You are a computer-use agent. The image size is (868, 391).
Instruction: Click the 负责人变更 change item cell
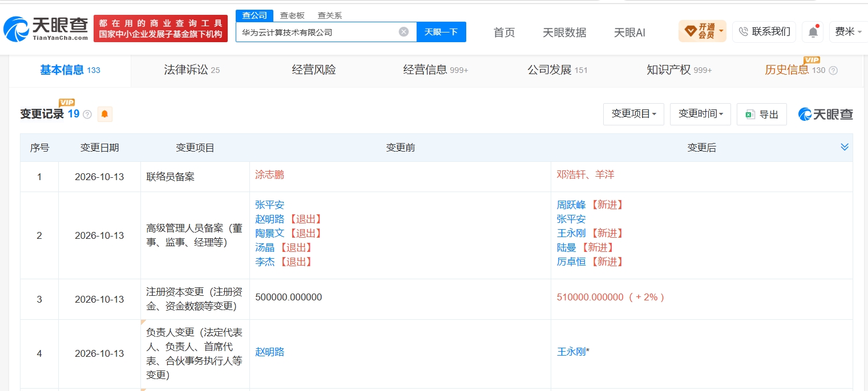(x=195, y=353)
